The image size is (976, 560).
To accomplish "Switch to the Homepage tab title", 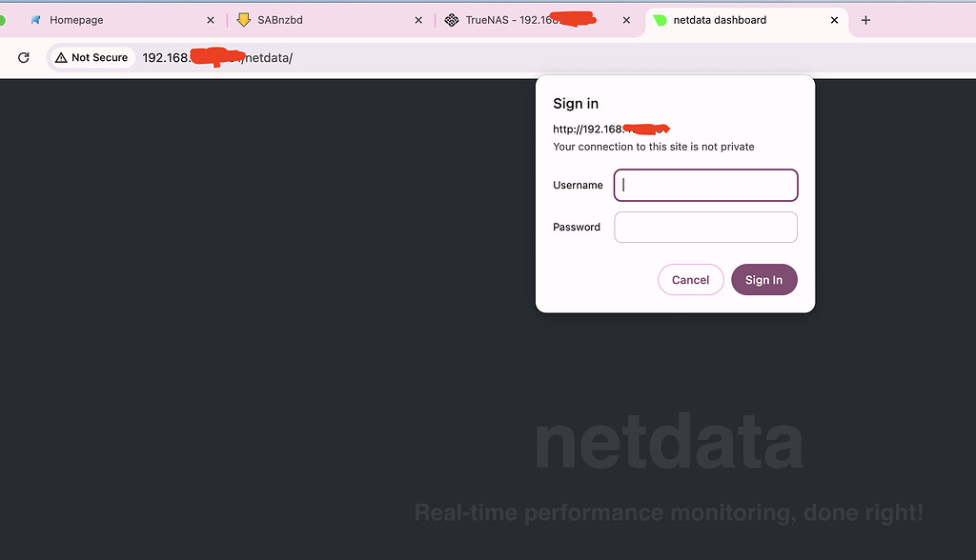I will pos(76,20).
